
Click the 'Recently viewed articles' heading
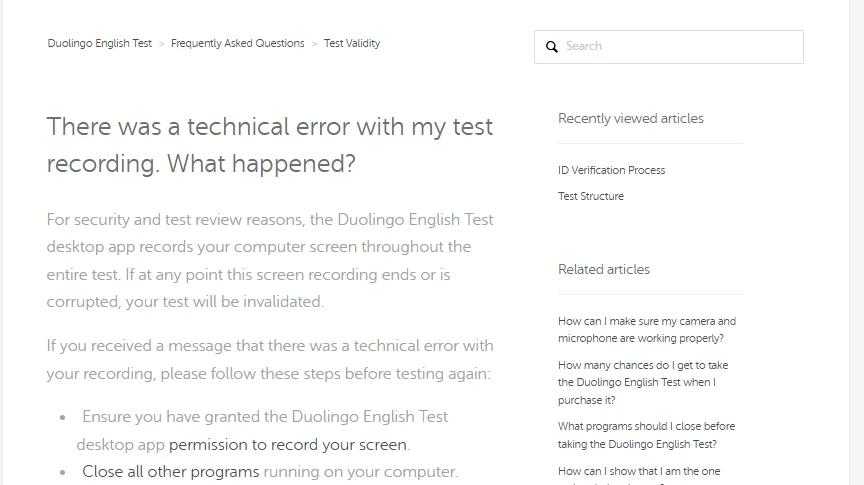(x=630, y=118)
